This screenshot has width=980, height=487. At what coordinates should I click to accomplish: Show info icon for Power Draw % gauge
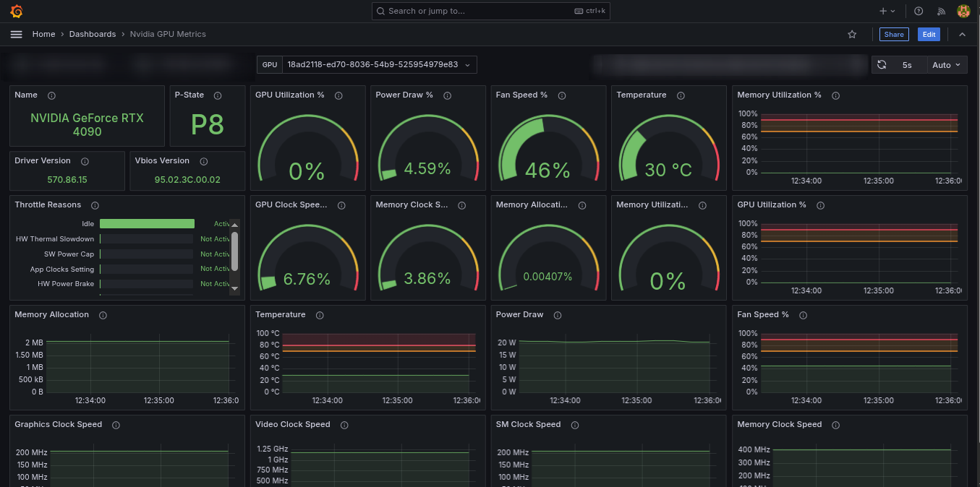[x=447, y=95]
